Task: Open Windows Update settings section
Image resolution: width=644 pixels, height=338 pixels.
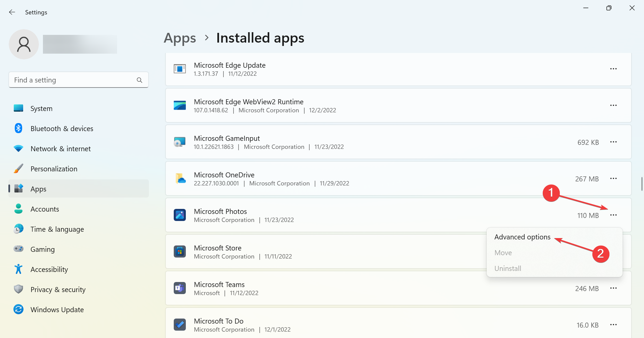Action: click(x=57, y=310)
